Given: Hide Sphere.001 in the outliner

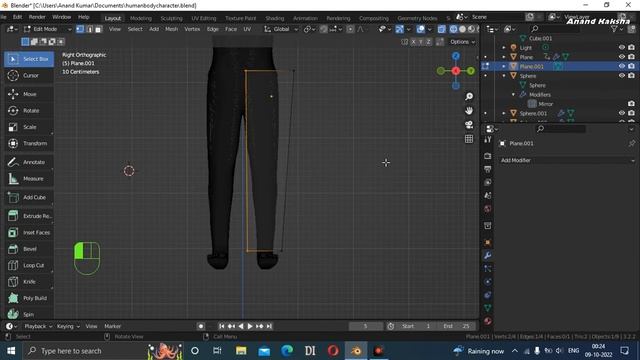Looking at the screenshot, I should point(622,113).
